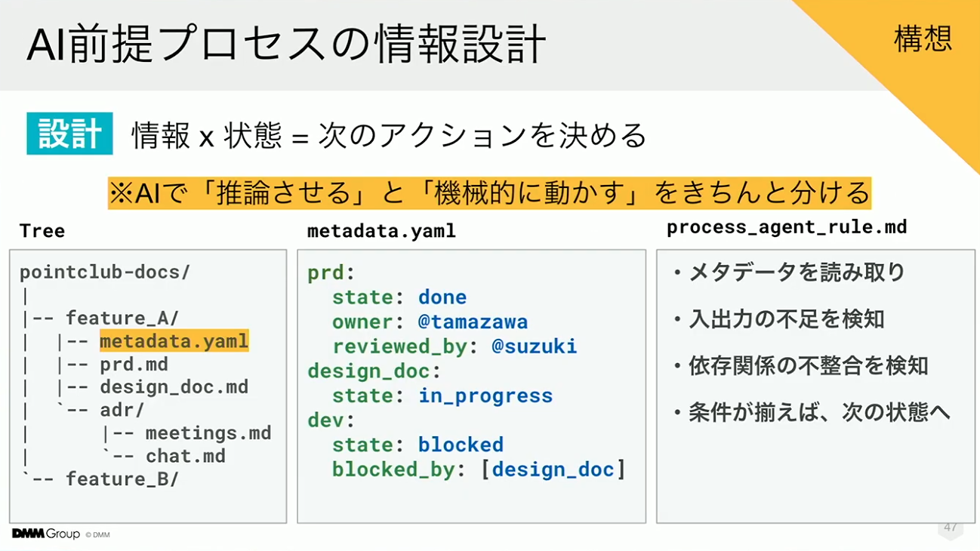
Task: Click the 構想 corner label
Action: (x=923, y=38)
